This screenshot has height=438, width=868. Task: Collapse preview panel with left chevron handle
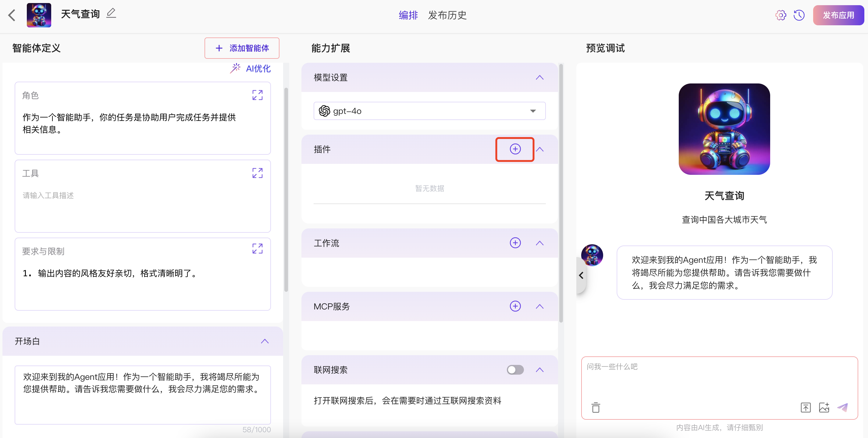(x=581, y=275)
